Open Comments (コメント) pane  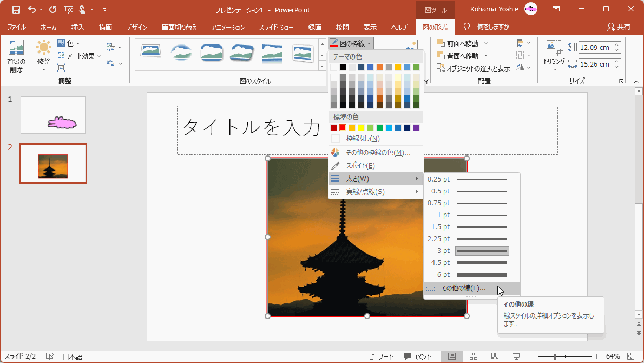click(417, 356)
